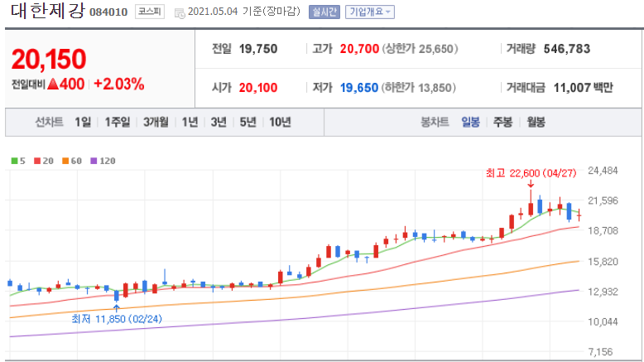Viewport: 644px width, 362px height.
Task: Click the 12,932 y-axis label
Action: pyautogui.click(x=603, y=292)
